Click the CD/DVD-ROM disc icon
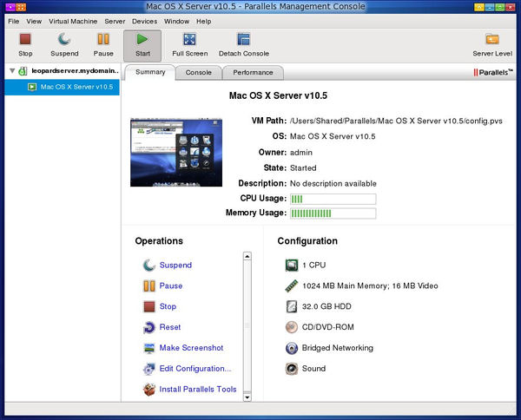This screenshot has width=521, height=420. pyautogui.click(x=292, y=327)
